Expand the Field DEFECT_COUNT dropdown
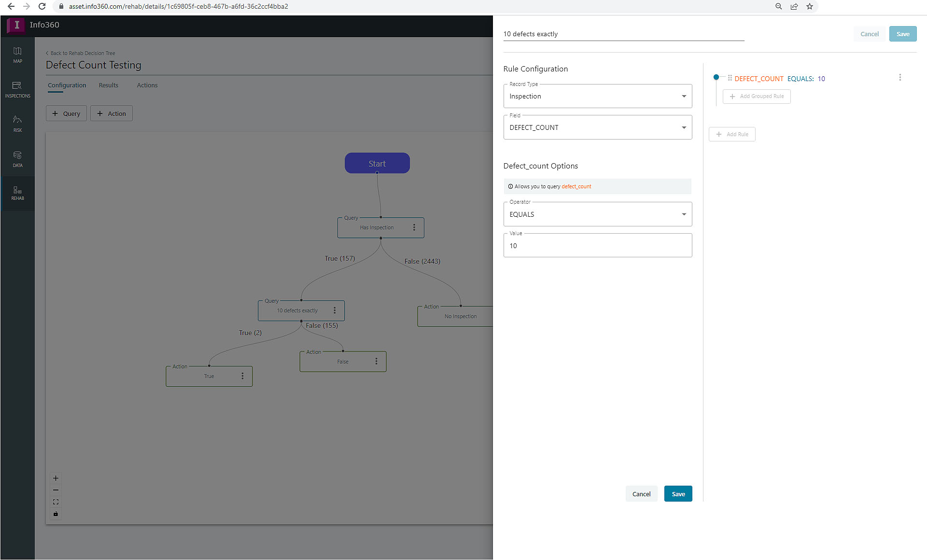 [x=597, y=127]
